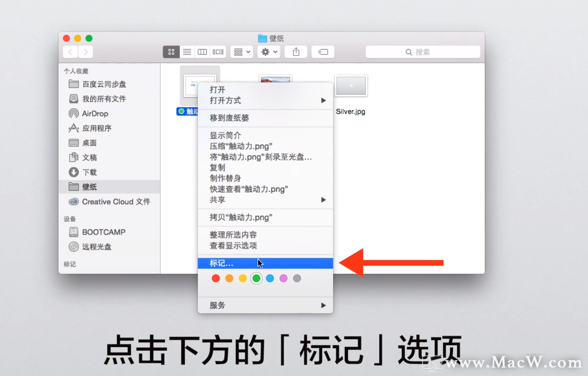
Task: Apply the yellow tag color
Action: coord(243,278)
